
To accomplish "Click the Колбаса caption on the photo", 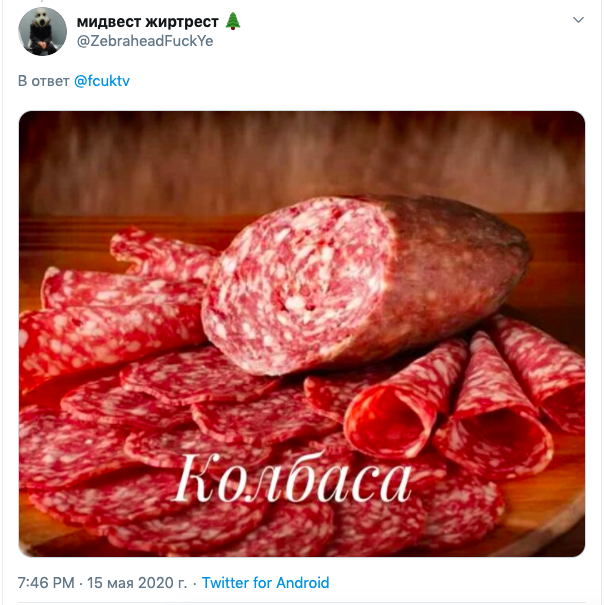I will (x=292, y=481).
